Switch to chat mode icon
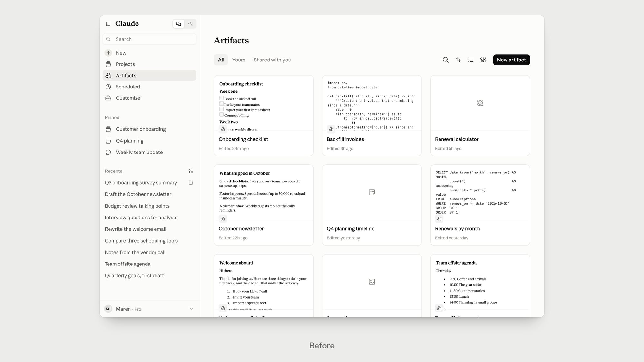The width and height of the screenshot is (644, 362). [x=178, y=23]
